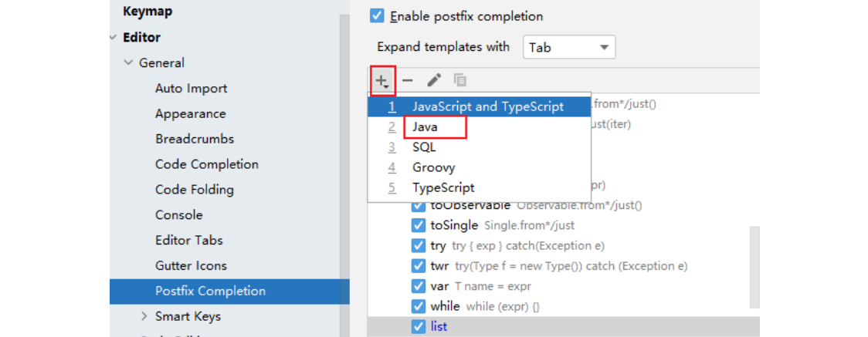Collapse the Editor tree section

click(x=114, y=38)
